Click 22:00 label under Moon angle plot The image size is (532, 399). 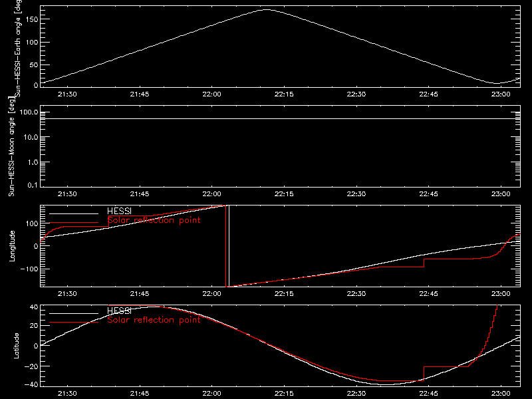pos(211,194)
